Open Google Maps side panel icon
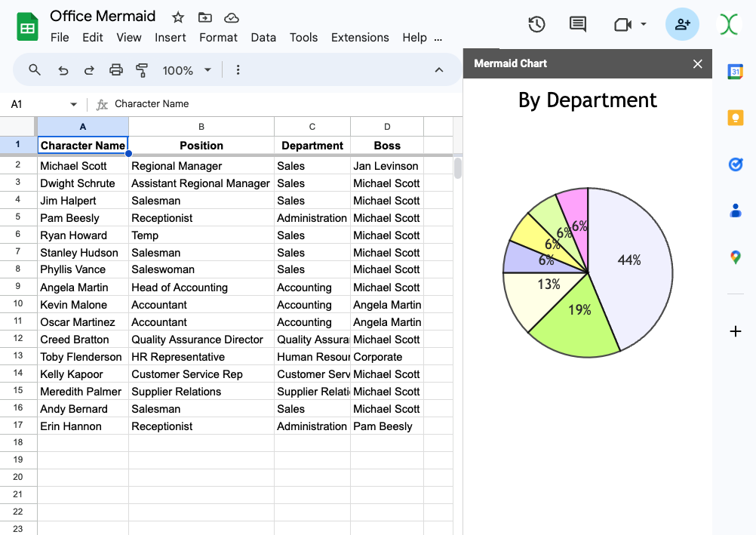Screen dimensions: 756x535 pyautogui.click(x=736, y=257)
